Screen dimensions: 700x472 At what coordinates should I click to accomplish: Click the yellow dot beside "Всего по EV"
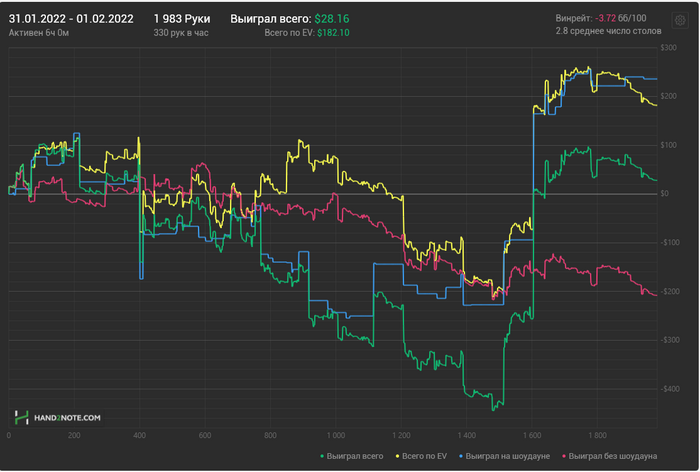click(x=394, y=455)
